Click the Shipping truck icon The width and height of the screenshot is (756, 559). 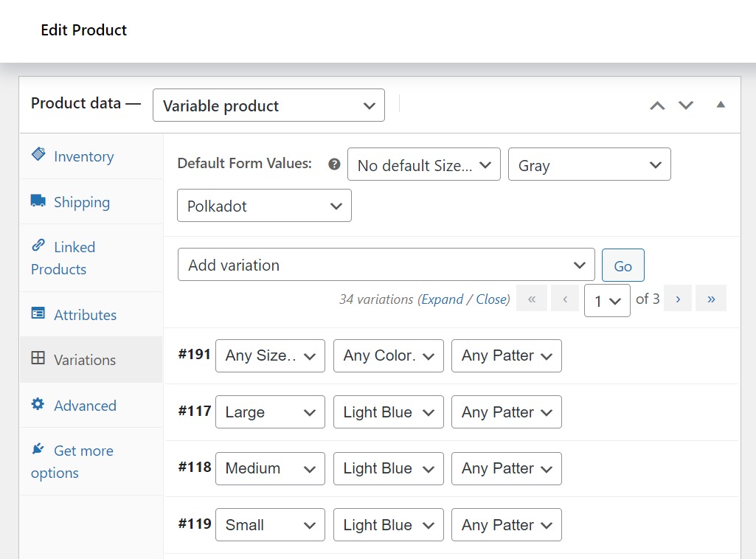coord(38,201)
